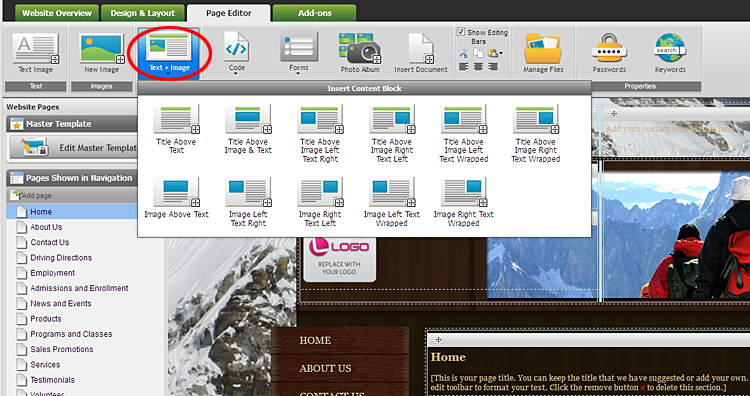Insert Image Left Text Right block
Screen dimensions: 750x396
pos(248,202)
